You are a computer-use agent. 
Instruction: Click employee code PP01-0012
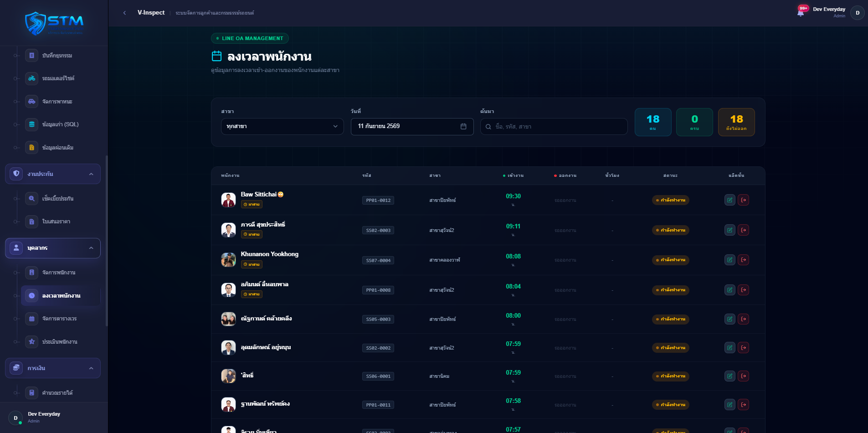coord(378,200)
